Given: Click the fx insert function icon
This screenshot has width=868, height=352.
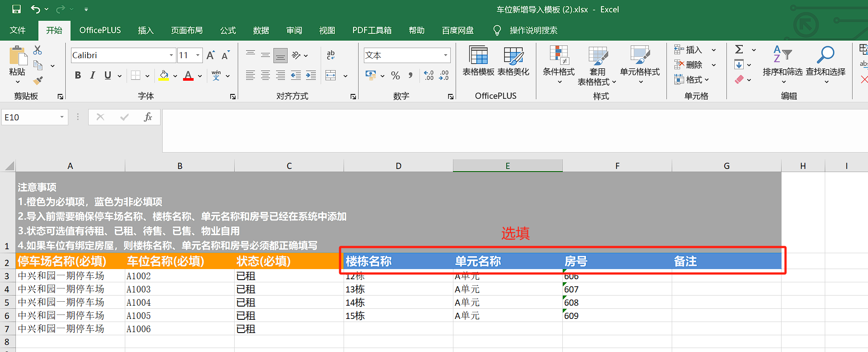Looking at the screenshot, I should (148, 117).
